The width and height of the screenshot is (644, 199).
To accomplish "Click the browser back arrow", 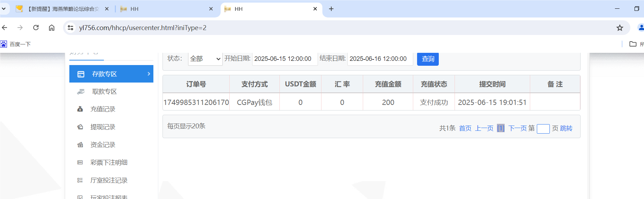I will tap(5, 28).
